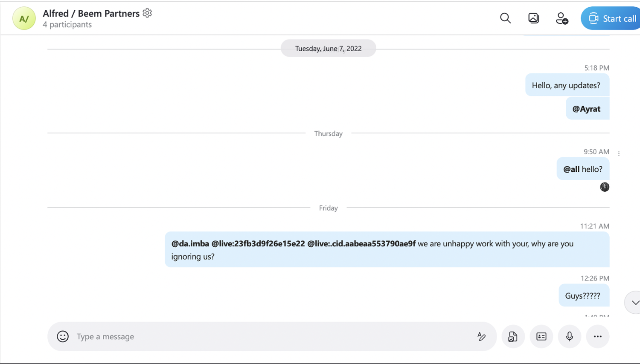Open more options next to 9:50 AM message
This screenshot has height=364, width=640.
click(619, 153)
